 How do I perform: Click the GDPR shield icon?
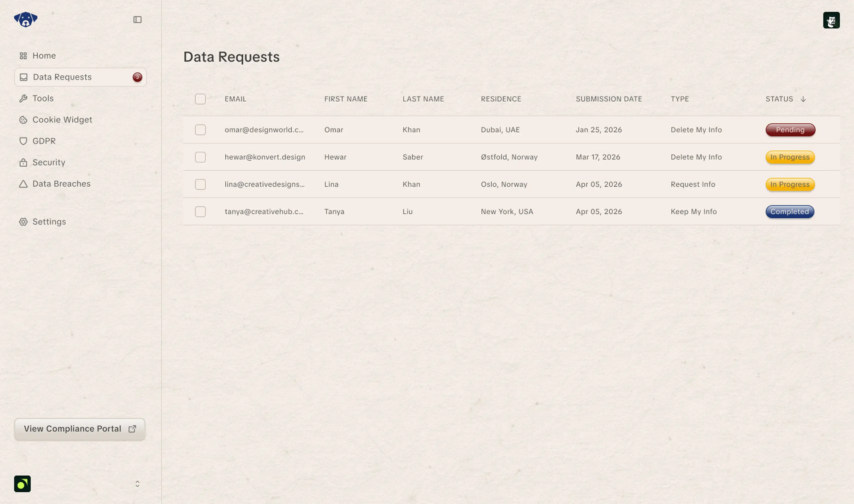[x=23, y=141]
